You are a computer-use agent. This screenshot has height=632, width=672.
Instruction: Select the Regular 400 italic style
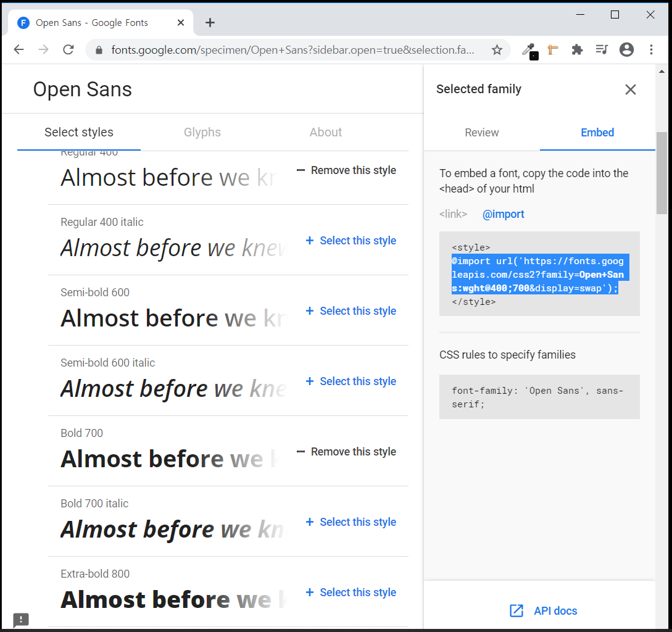tap(351, 241)
